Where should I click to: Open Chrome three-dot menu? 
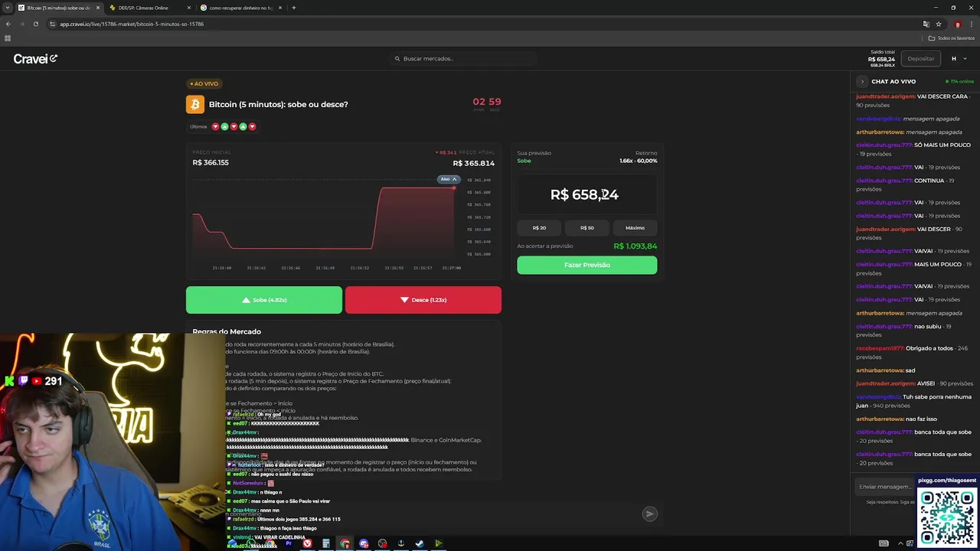pyautogui.click(x=972, y=24)
